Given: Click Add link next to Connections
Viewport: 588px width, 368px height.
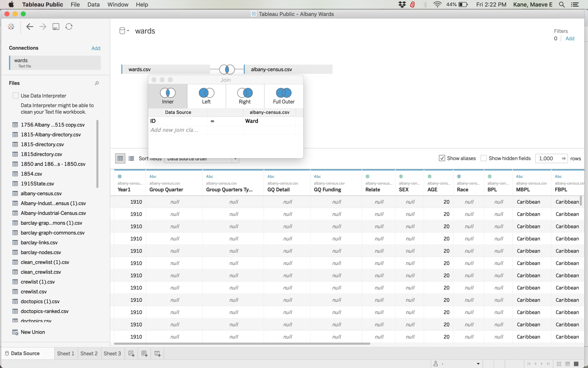Looking at the screenshot, I should [96, 48].
